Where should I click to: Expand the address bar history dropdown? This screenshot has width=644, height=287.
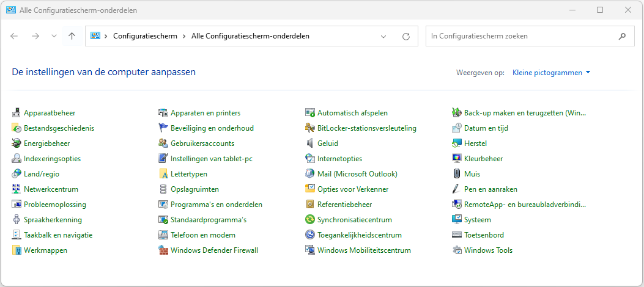[x=383, y=36]
